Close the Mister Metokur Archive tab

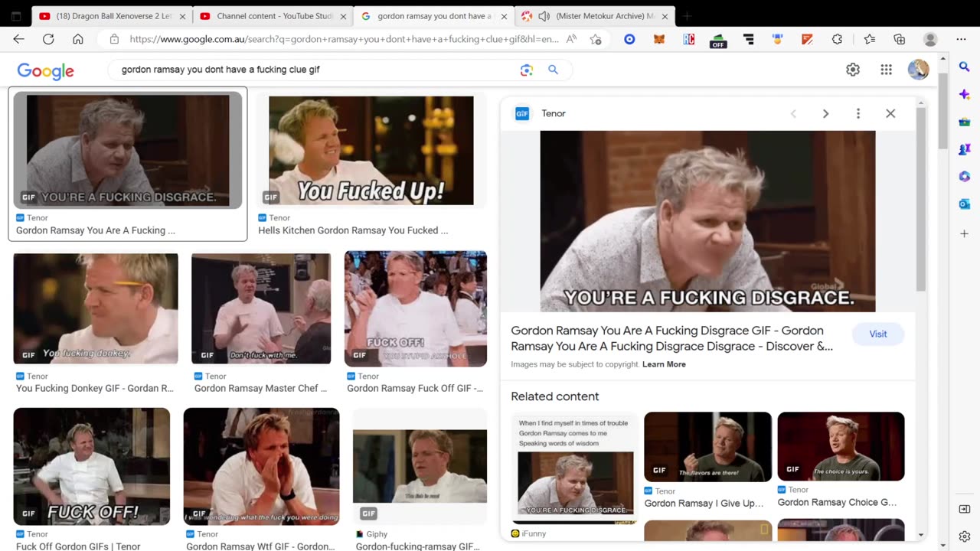click(x=664, y=16)
